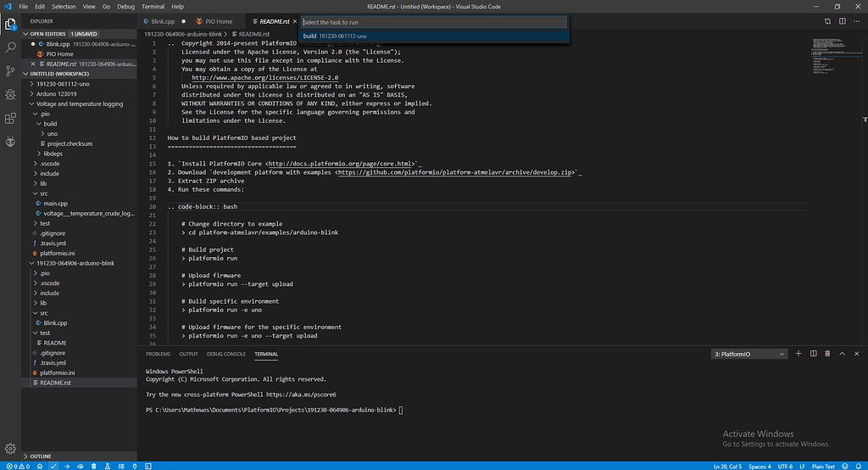Image resolution: width=868 pixels, height=470 pixels.
Task: Open project.checksum file
Action: coord(70,143)
